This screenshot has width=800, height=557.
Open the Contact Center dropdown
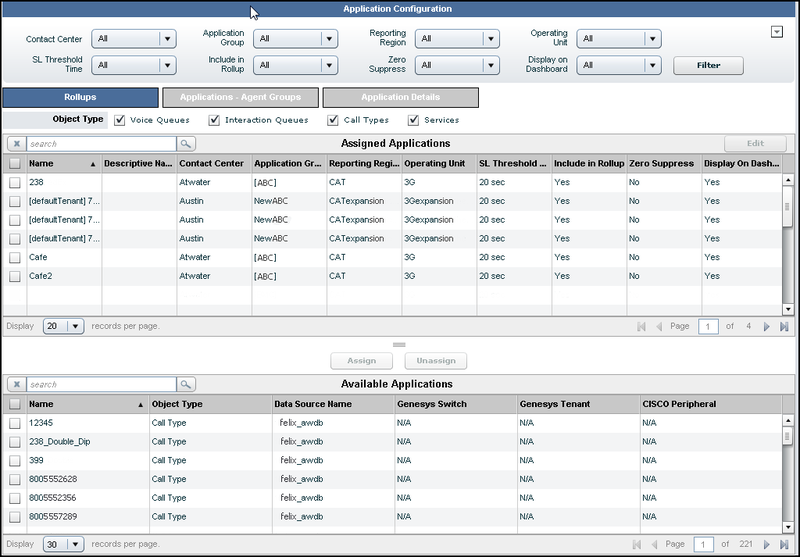tap(134, 39)
